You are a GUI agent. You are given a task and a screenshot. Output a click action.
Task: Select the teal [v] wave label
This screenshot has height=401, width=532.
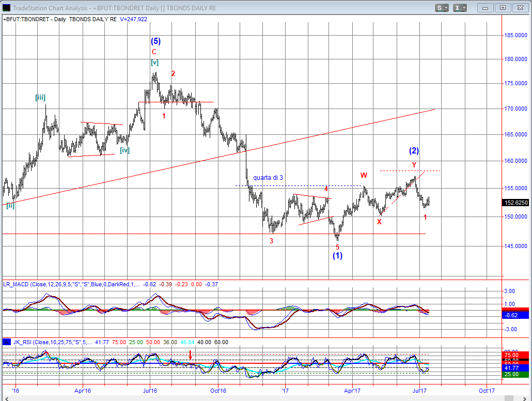pos(155,62)
